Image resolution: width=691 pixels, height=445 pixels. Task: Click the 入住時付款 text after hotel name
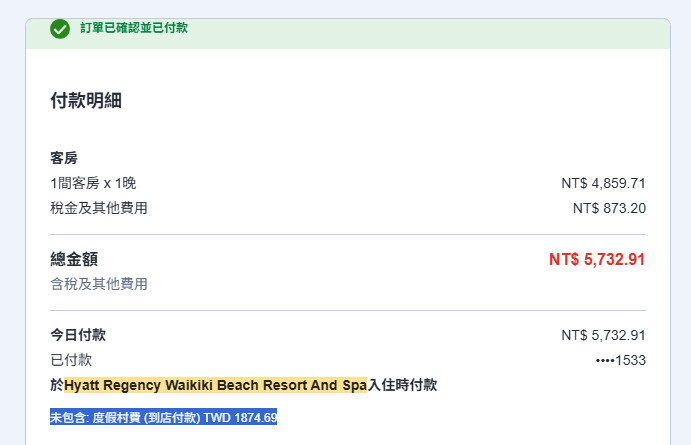(402, 385)
